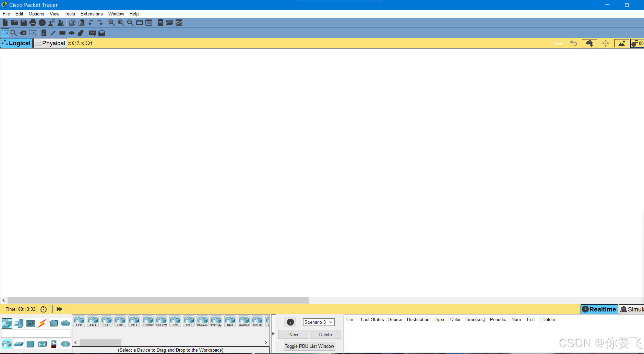The width and height of the screenshot is (644, 354).
Task: Create a new cluster icon
Action: [589, 43]
